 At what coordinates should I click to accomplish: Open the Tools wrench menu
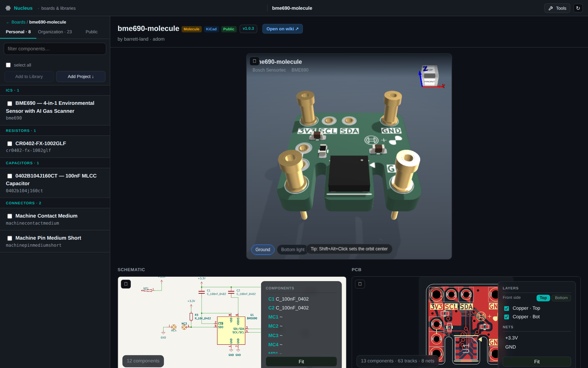[557, 8]
